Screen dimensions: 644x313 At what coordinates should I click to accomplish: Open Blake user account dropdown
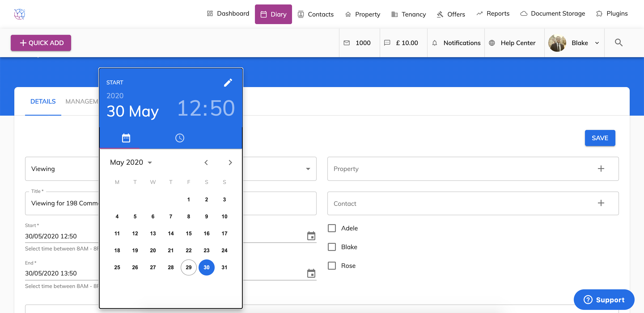(x=597, y=43)
